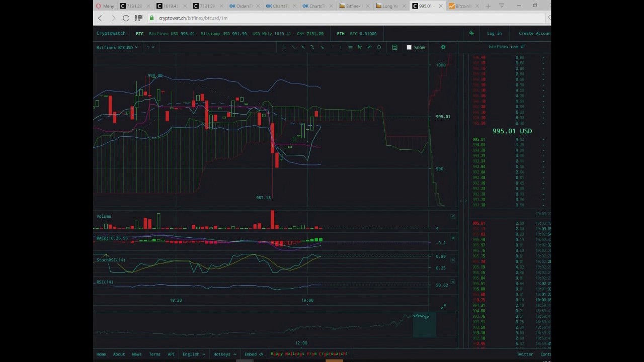Click Create Account link
The height and width of the screenshot is (362, 644).
coord(534,33)
